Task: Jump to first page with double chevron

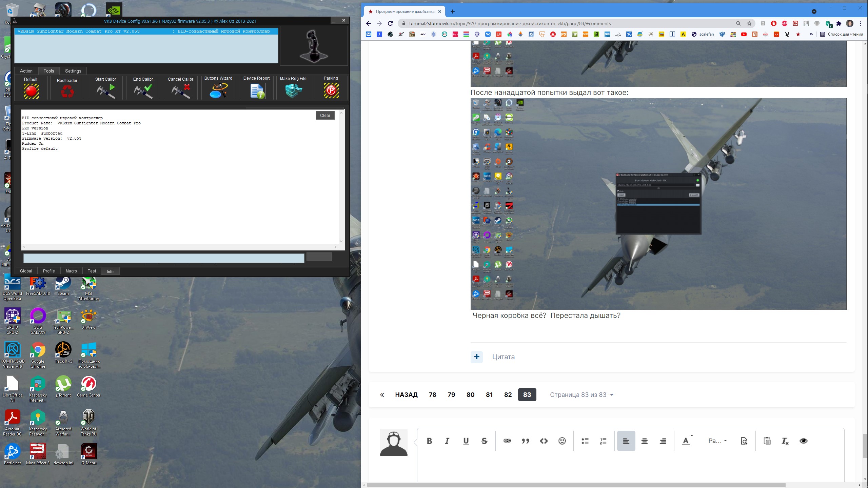Action: click(x=382, y=395)
